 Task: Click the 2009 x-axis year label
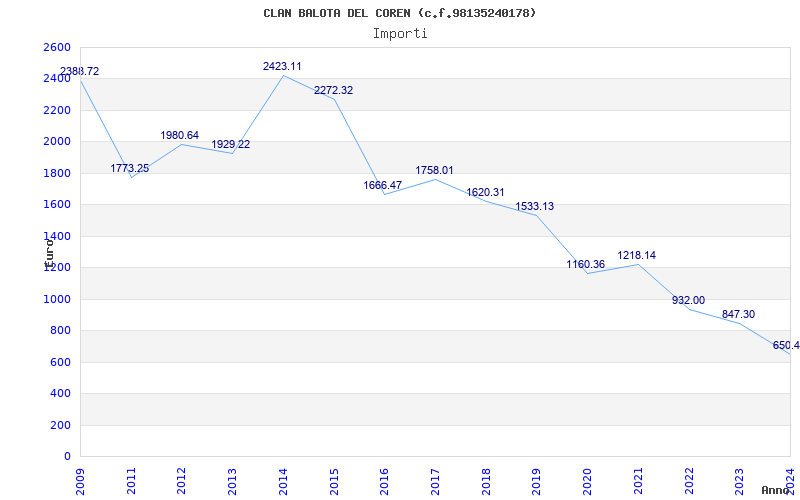click(81, 479)
